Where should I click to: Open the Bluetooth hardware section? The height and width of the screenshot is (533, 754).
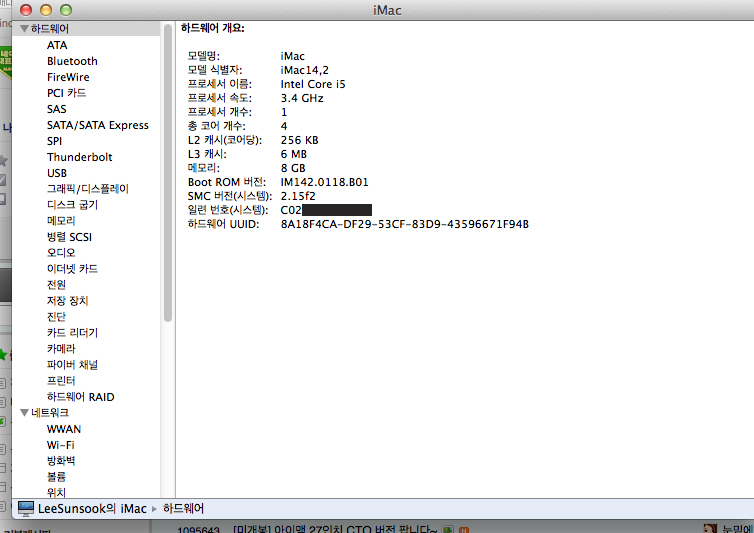72,61
